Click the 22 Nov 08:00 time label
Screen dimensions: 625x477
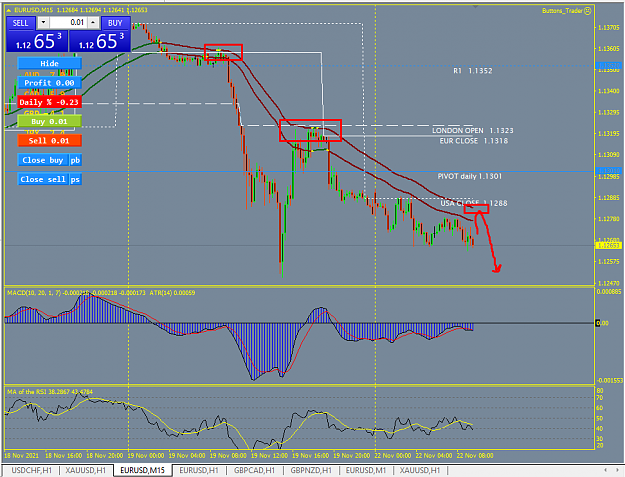click(x=475, y=455)
